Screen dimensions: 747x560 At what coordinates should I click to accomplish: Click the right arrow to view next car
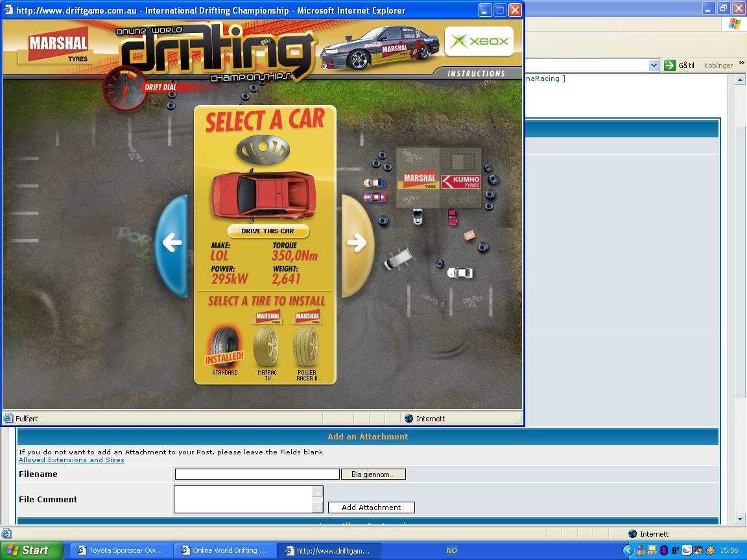357,243
